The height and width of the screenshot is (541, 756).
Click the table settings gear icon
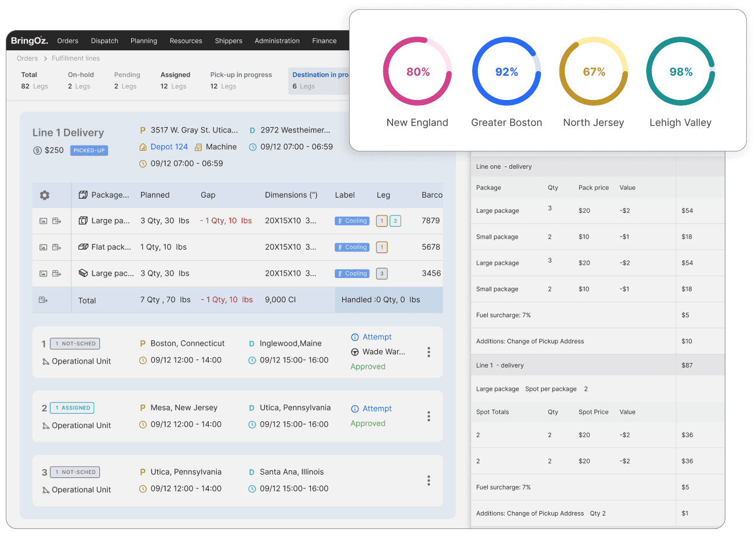(x=45, y=195)
